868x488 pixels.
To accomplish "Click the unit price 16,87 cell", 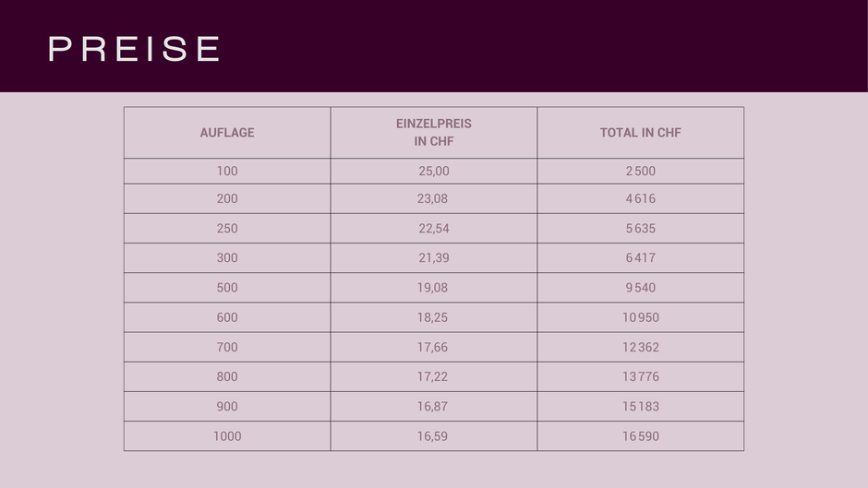I will [432, 406].
